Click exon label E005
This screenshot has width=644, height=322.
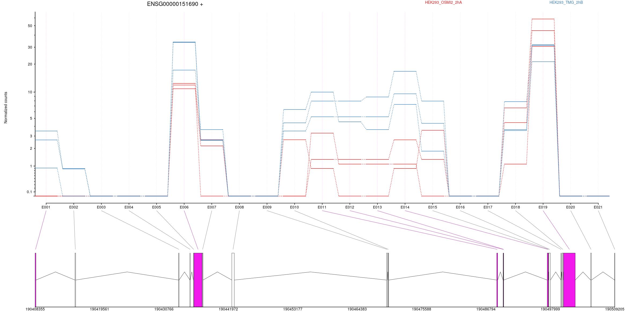pyautogui.click(x=156, y=207)
